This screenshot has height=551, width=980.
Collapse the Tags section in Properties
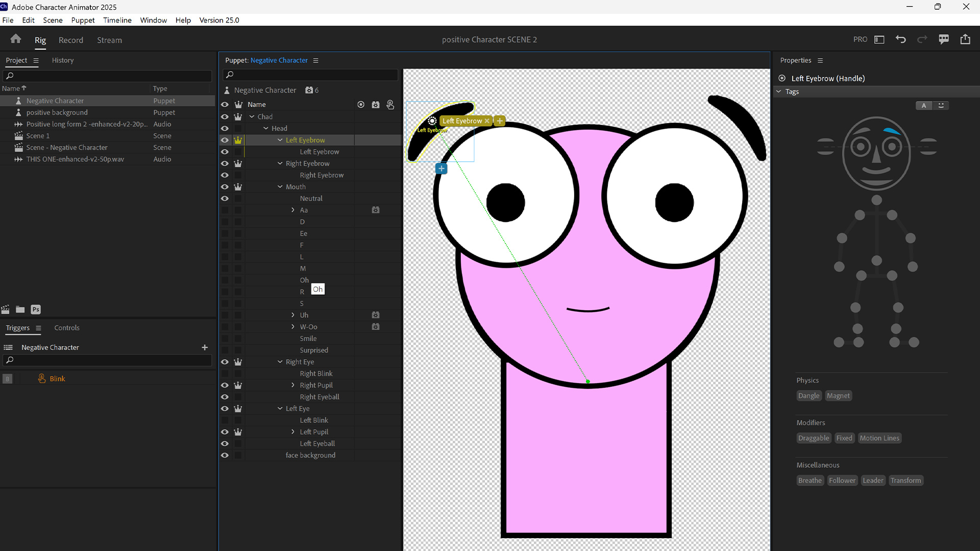point(779,92)
